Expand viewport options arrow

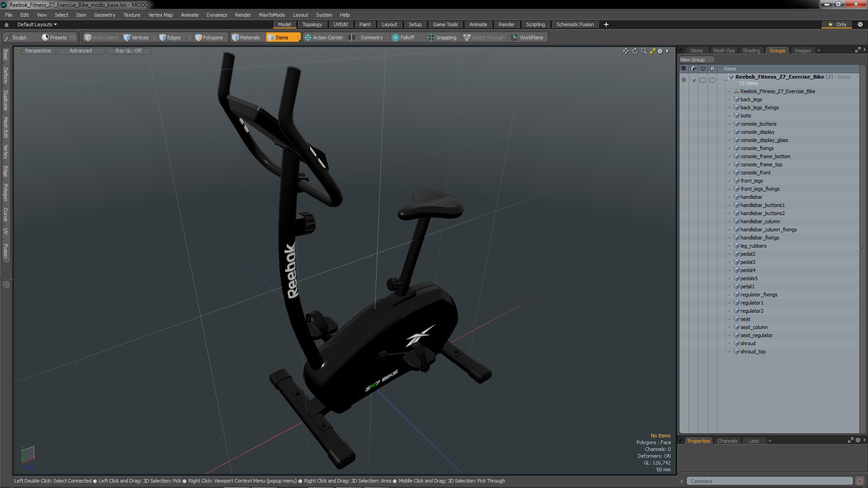coord(667,51)
